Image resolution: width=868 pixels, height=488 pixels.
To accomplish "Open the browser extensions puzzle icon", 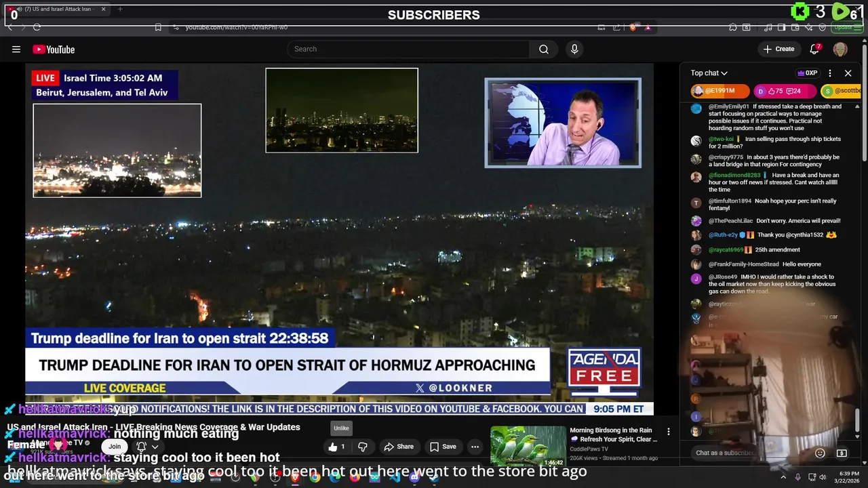I will [x=733, y=27].
